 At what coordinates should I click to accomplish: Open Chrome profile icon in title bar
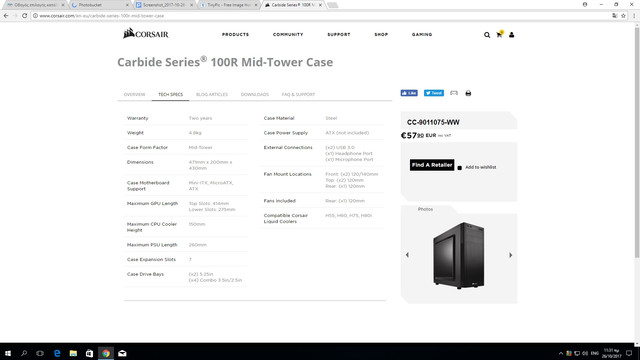point(585,4)
